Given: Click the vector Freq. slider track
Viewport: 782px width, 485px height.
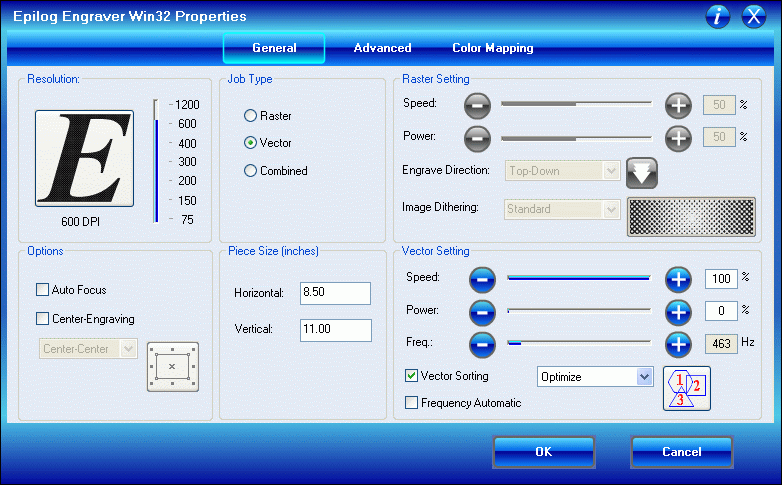Looking at the screenshot, I should [579, 343].
